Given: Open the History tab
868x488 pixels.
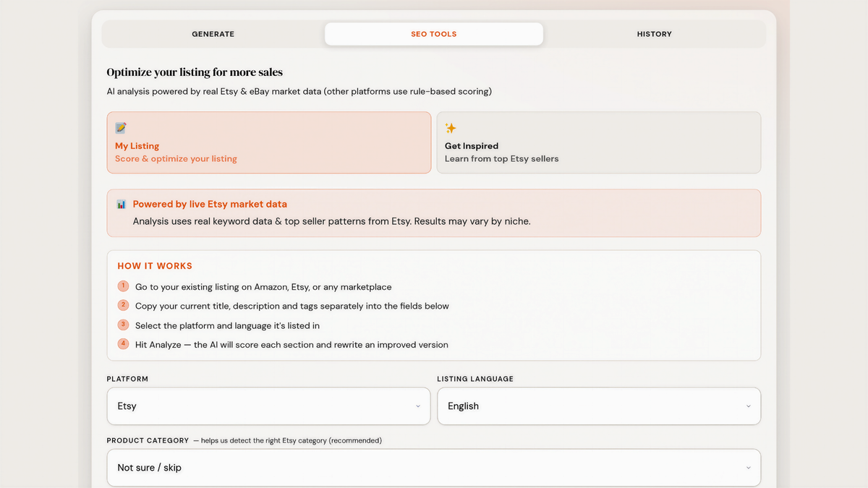Looking at the screenshot, I should click(x=655, y=34).
